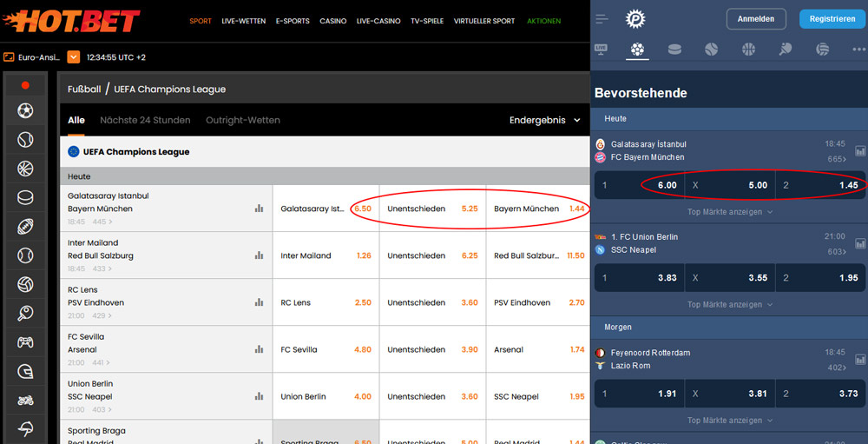This screenshot has height=444, width=868.
Task: Open statistics icon for RC Lens row
Action: 259,302
